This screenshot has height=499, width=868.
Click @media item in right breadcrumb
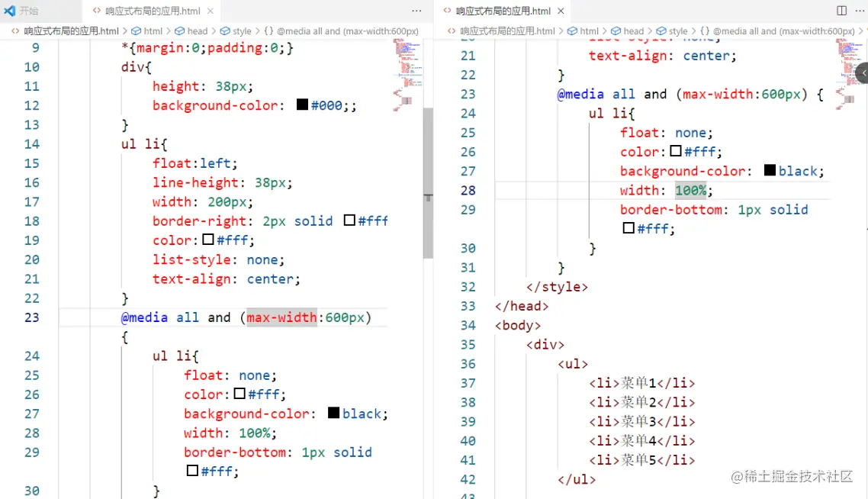pyautogui.click(x=784, y=31)
